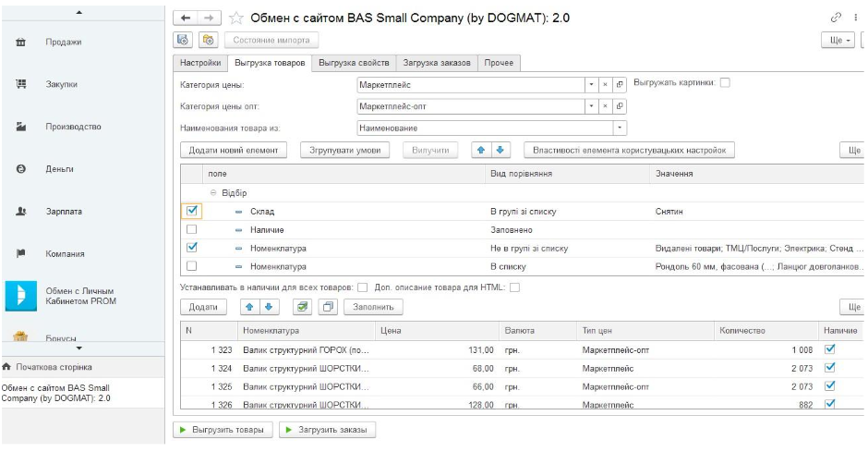Click the Додати новий елемент button
The width and height of the screenshot is (868, 464).
(x=234, y=150)
